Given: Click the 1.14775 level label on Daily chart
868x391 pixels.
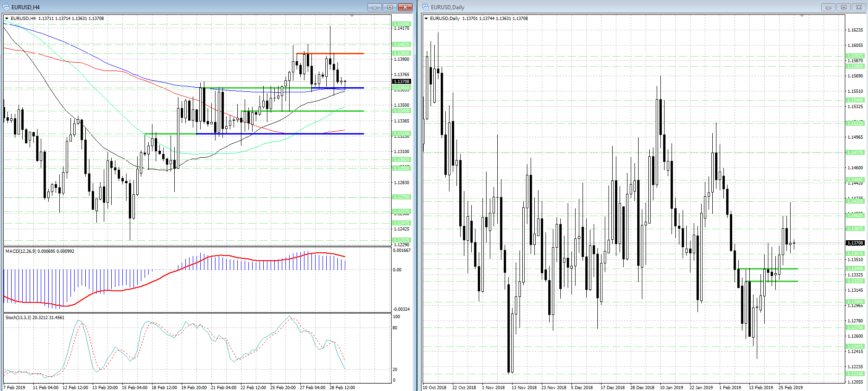Looking at the screenshot, I should (x=855, y=153).
